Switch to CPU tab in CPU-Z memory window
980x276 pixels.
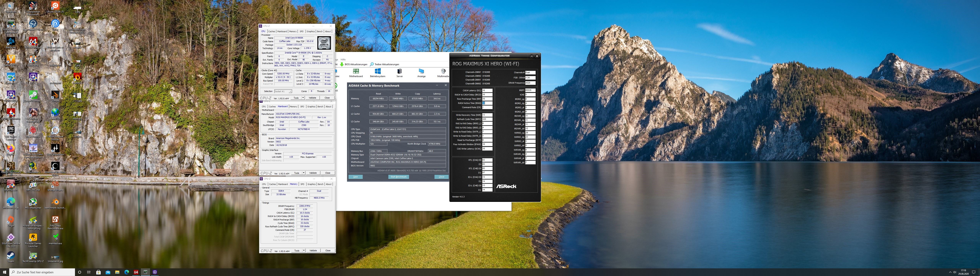pos(264,184)
